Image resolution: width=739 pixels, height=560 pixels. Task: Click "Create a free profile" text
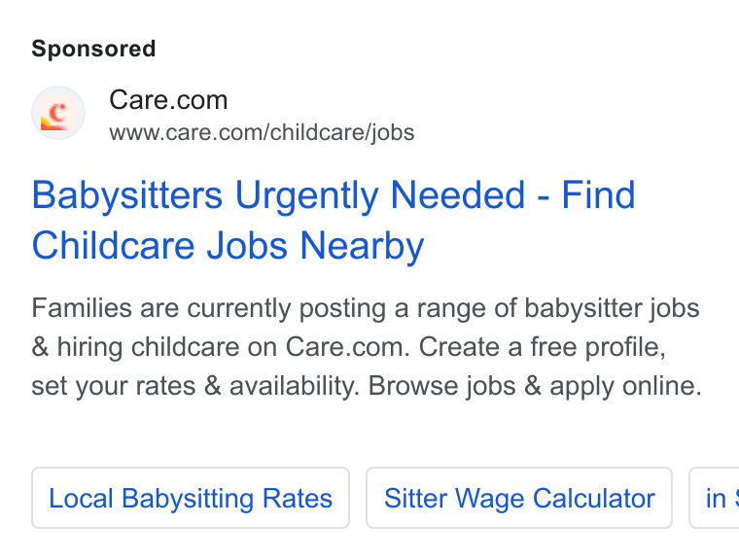tap(542, 347)
